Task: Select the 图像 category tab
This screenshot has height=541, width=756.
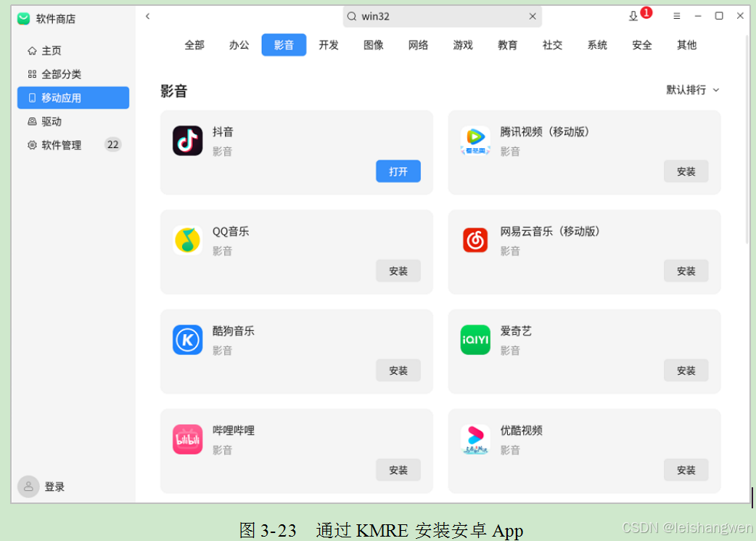Action: click(x=374, y=45)
